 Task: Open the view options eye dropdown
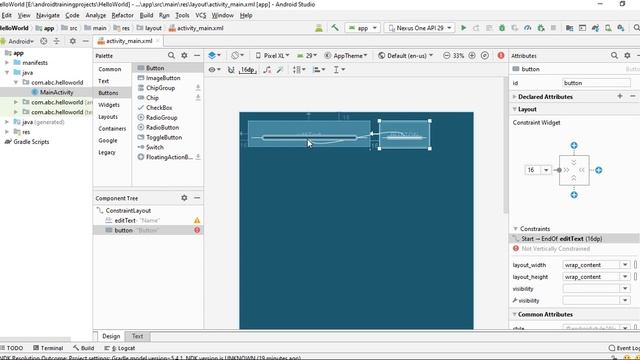click(x=214, y=70)
